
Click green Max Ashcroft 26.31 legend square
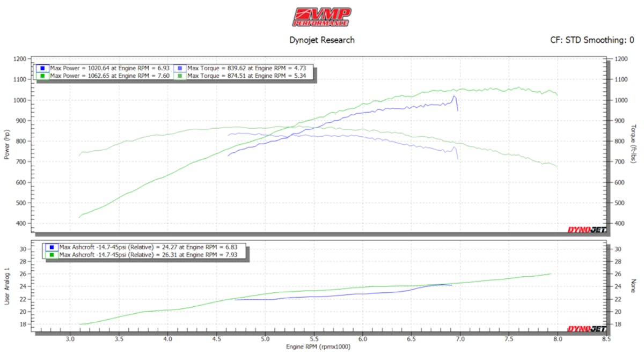coord(52,255)
